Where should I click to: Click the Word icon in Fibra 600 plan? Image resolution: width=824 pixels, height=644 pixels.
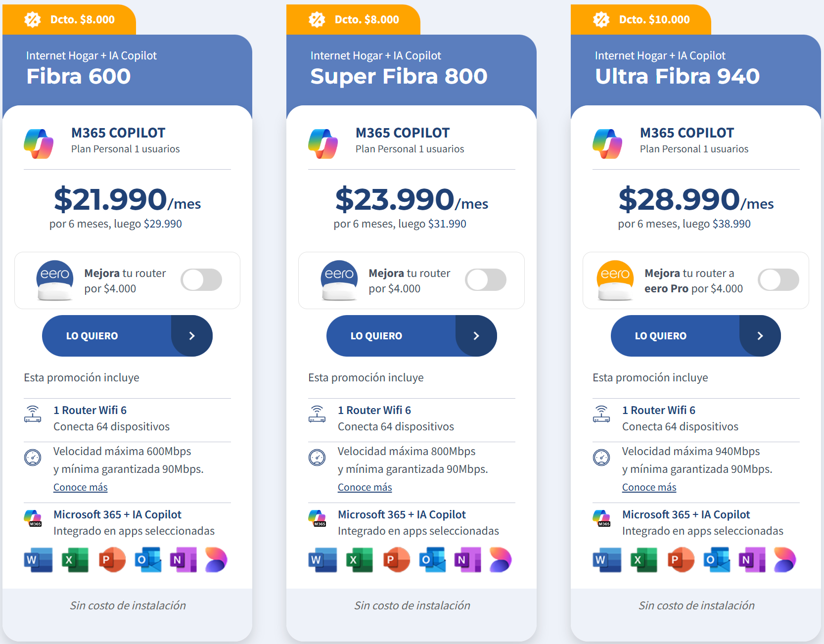(x=38, y=560)
